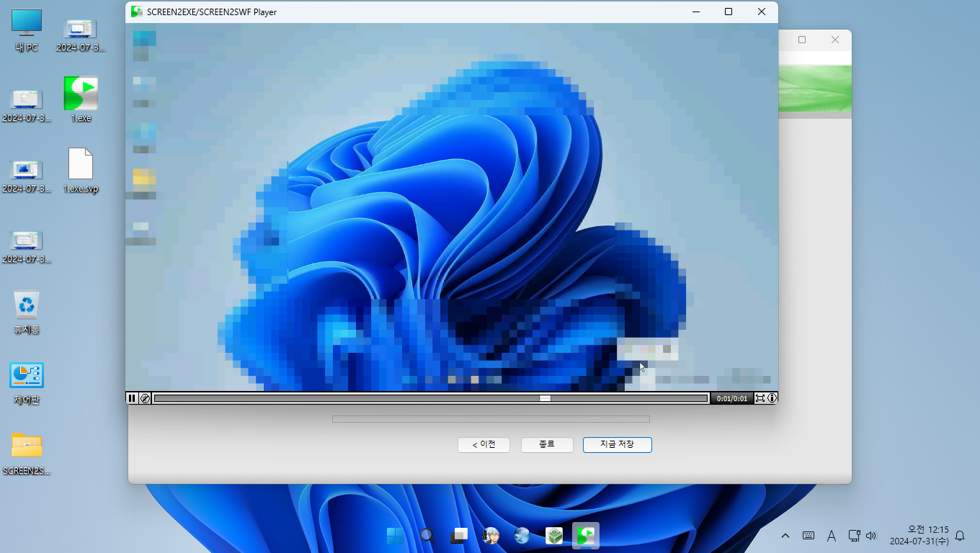Viewport: 980px width, 553px height.
Task: Select the 2024-07-3... screenshot beside 내 PC
Action: click(x=81, y=36)
